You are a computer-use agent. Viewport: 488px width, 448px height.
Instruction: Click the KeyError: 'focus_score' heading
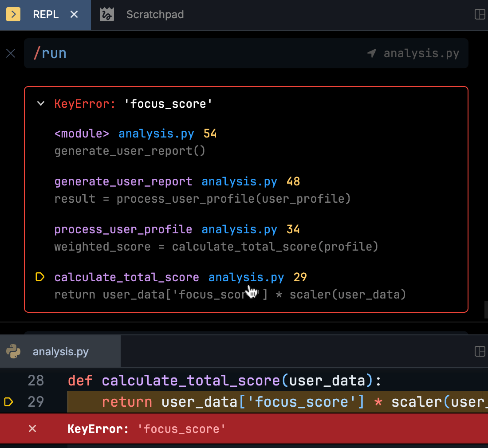pyautogui.click(x=133, y=104)
